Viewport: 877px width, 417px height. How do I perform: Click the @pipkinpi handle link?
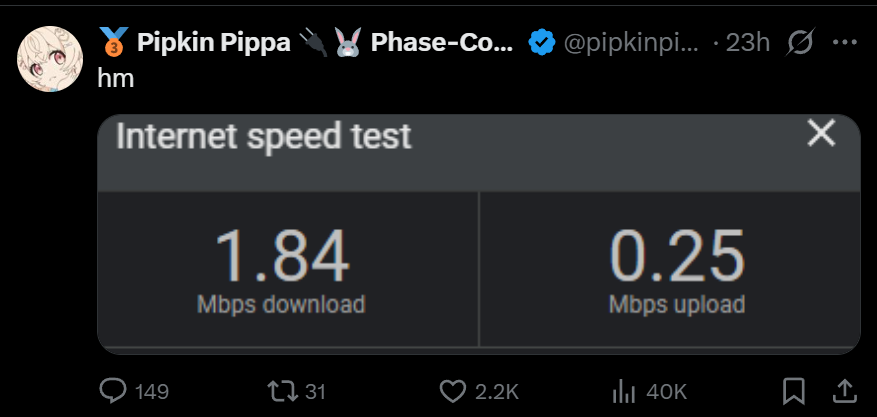tap(631, 43)
